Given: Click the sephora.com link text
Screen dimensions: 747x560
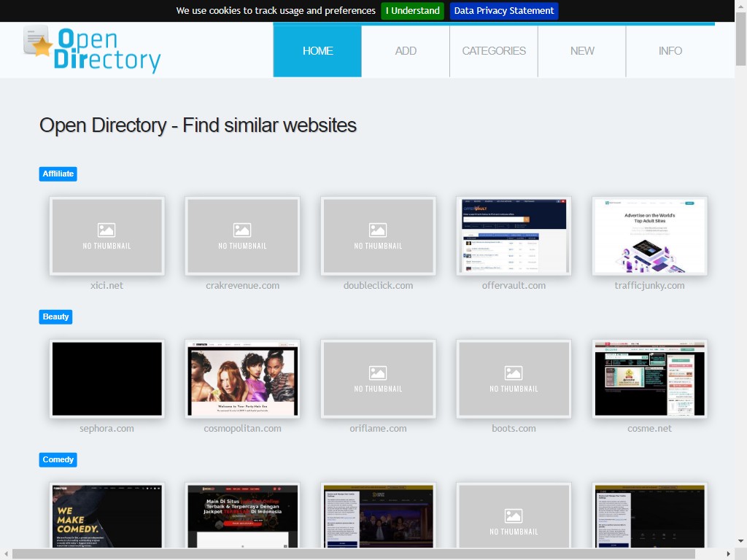Looking at the screenshot, I should 107,428.
